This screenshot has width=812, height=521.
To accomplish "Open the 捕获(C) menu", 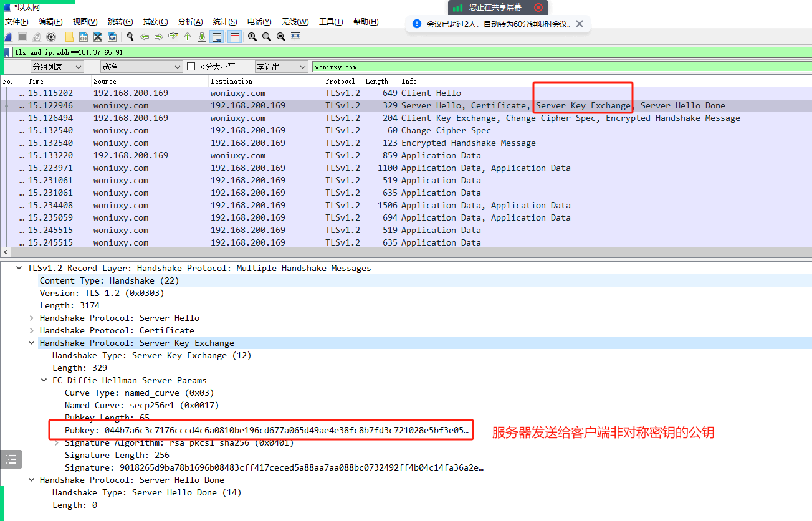I will 155,22.
